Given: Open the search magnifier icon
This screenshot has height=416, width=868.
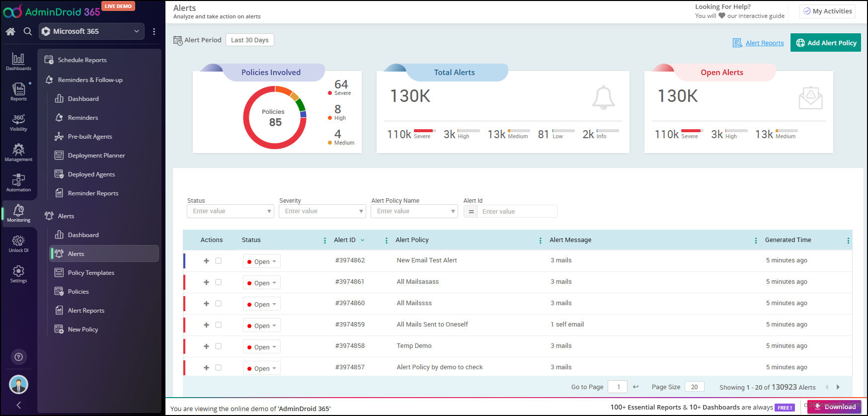Looking at the screenshot, I should [x=28, y=31].
